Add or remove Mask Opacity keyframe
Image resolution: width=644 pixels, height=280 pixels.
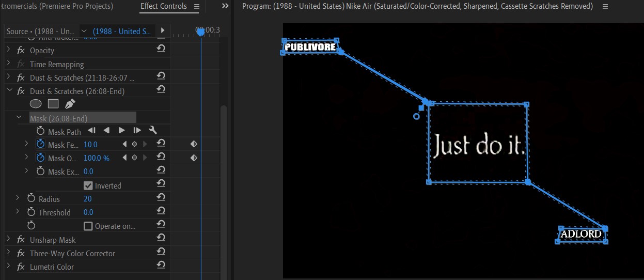[x=134, y=158]
